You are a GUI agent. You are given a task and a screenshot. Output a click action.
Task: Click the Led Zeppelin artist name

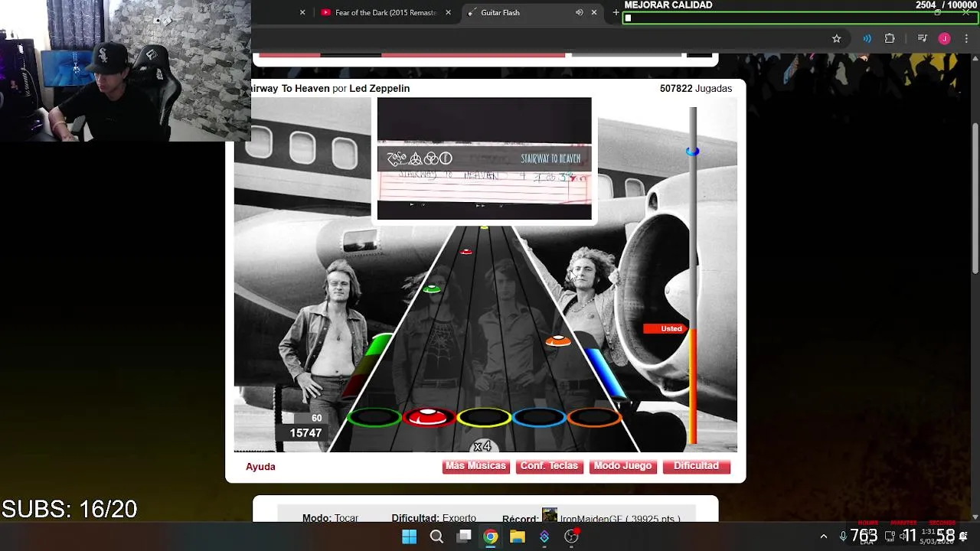coord(379,89)
